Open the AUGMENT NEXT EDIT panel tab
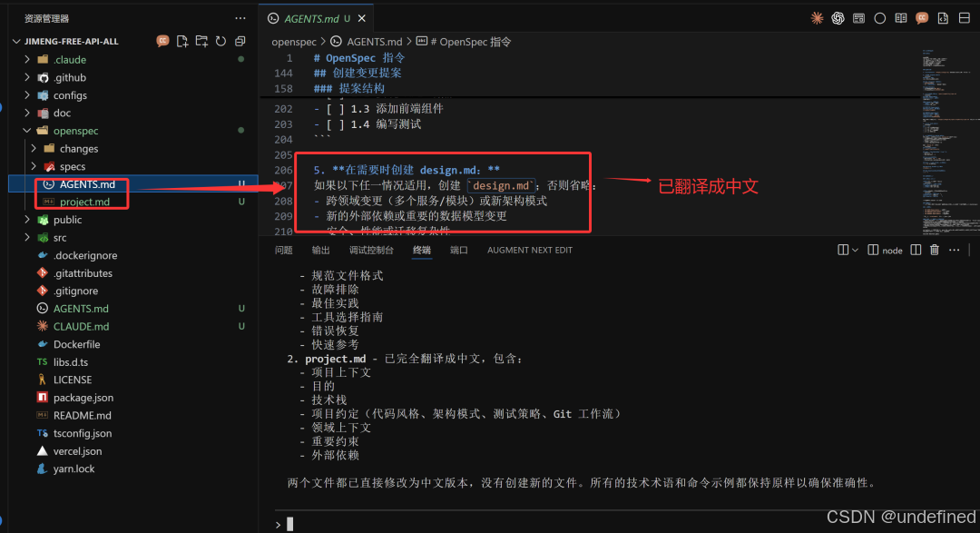The image size is (980, 533). click(x=530, y=251)
